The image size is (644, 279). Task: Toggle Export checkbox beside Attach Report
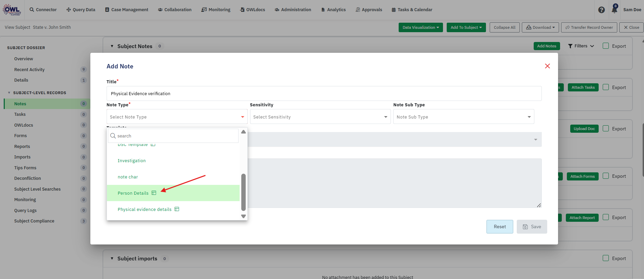click(606, 217)
